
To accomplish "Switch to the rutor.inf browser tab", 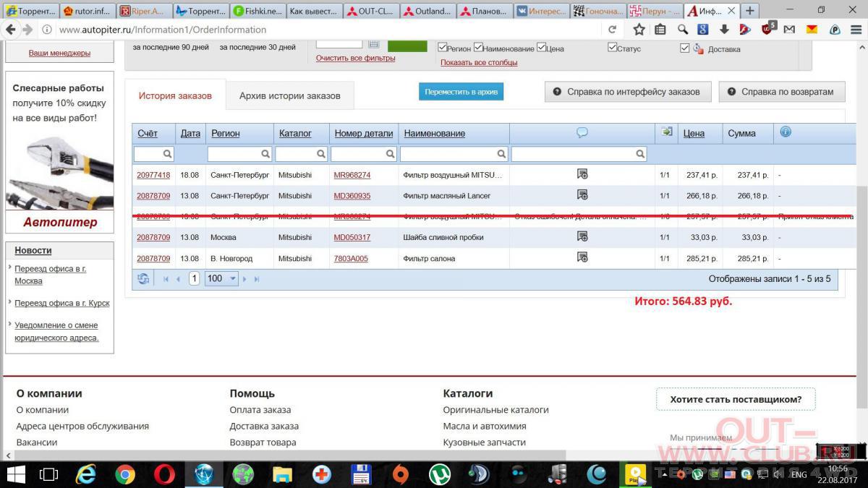I will click(x=86, y=11).
